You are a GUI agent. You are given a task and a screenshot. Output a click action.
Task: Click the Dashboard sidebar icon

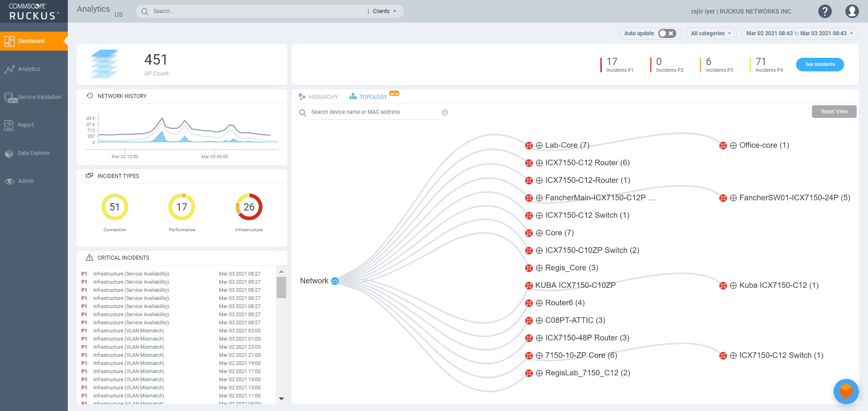9,41
